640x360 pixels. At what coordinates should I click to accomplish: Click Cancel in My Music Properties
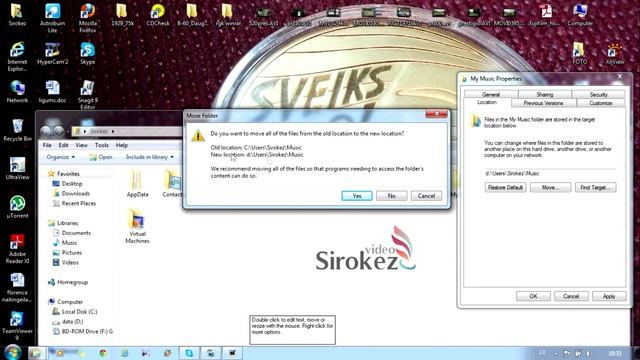[571, 296]
